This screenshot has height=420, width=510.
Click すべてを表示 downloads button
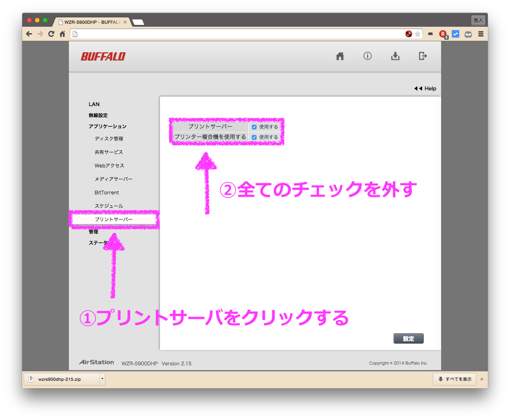[x=455, y=379]
